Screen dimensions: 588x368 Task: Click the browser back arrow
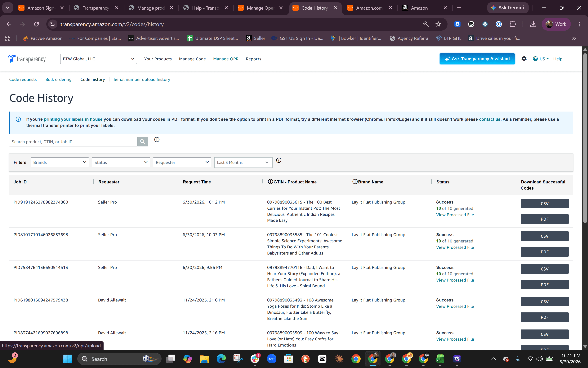[x=9, y=24]
